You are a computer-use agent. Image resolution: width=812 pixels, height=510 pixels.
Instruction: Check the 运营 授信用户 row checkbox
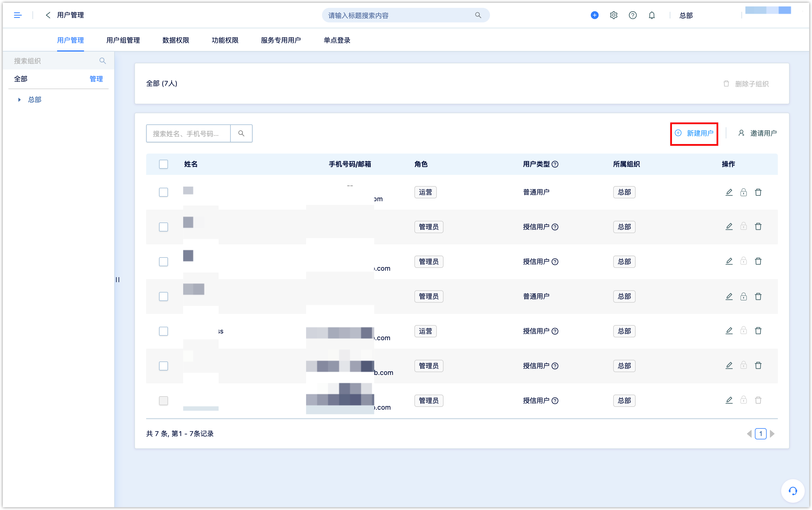pyautogui.click(x=164, y=331)
